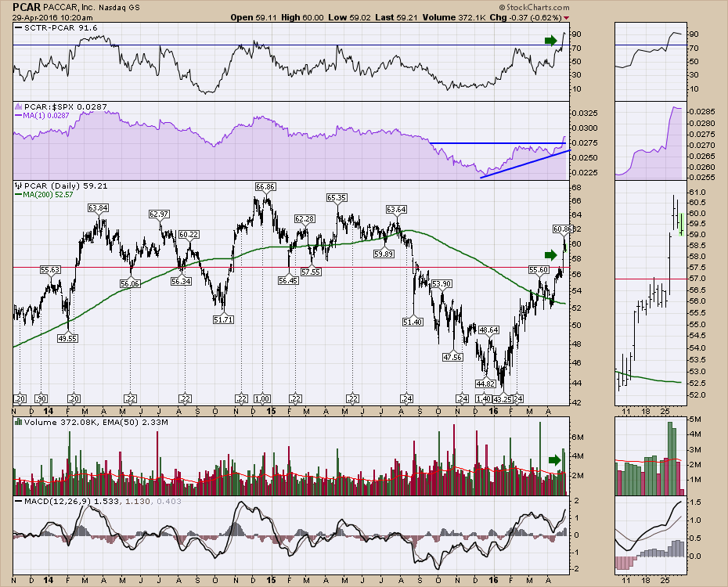Click the 'SCTR-PCAR 91.6' indicator legend

point(61,28)
